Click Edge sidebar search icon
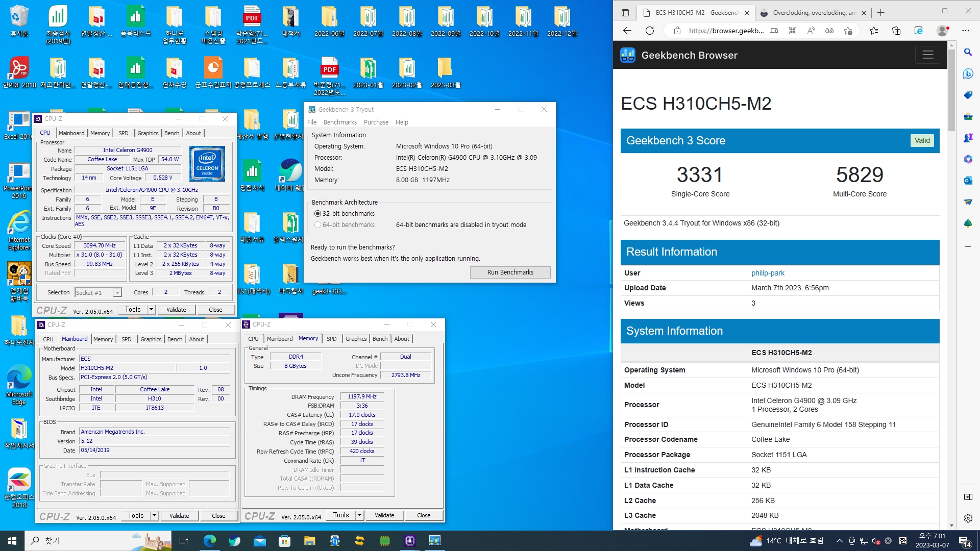 (968, 52)
